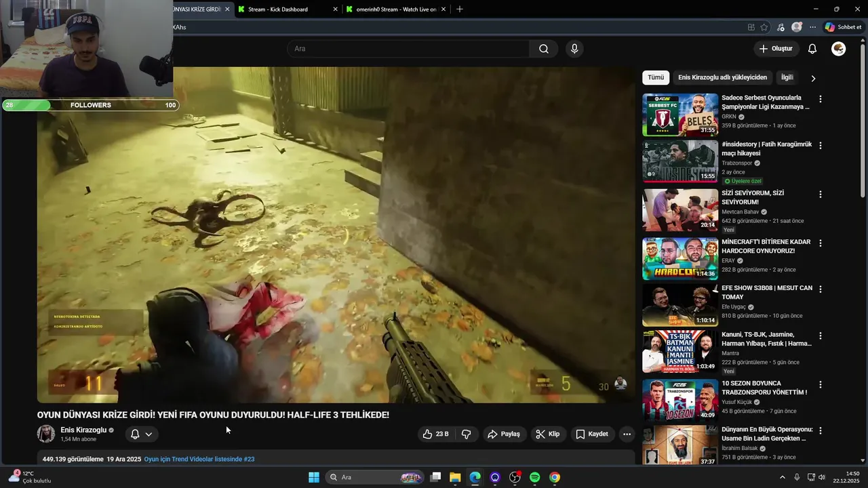Create a clip with Klip button
The image size is (868, 488).
(548, 434)
